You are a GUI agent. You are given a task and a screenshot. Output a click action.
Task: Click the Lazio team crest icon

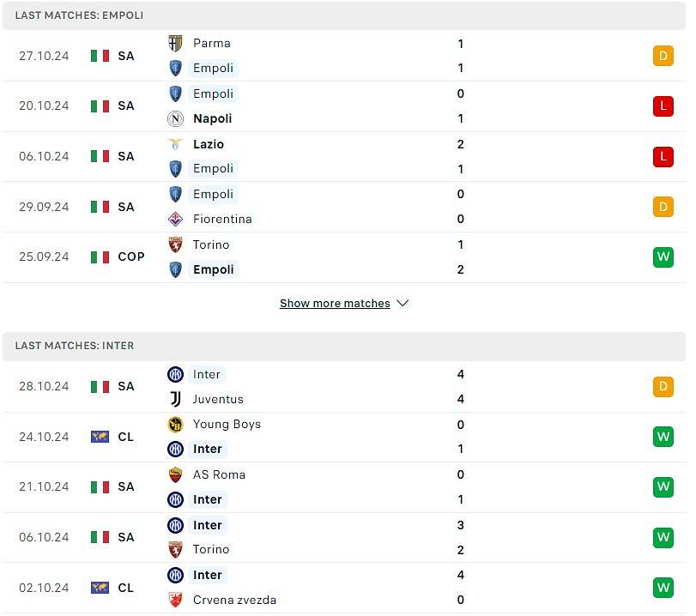coord(175,144)
